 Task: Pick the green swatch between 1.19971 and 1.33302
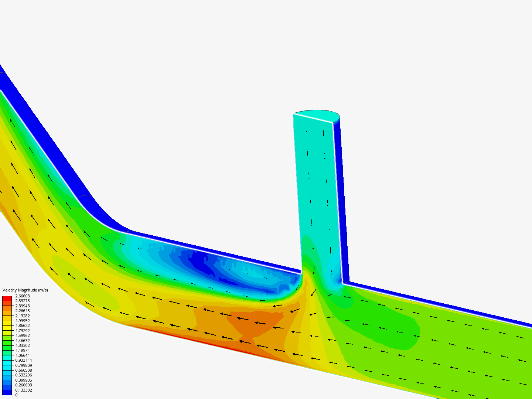point(7,348)
